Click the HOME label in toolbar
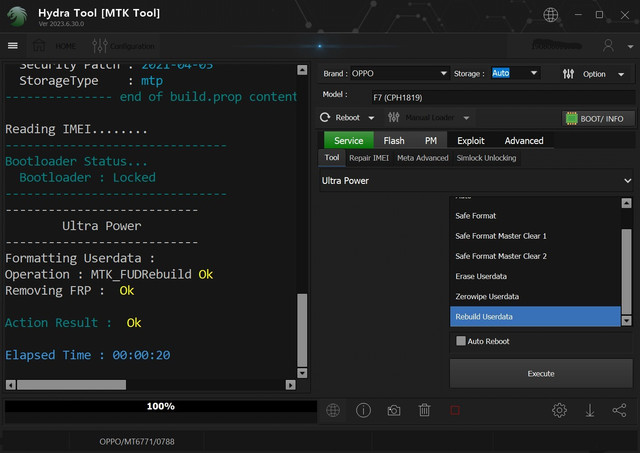This screenshot has height=453, width=640. 66,46
